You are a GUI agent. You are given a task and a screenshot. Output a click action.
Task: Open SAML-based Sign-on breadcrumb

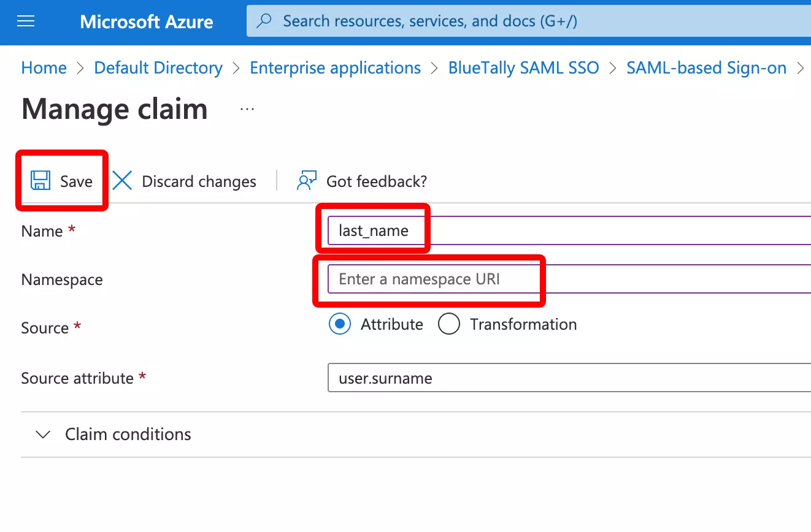click(706, 68)
